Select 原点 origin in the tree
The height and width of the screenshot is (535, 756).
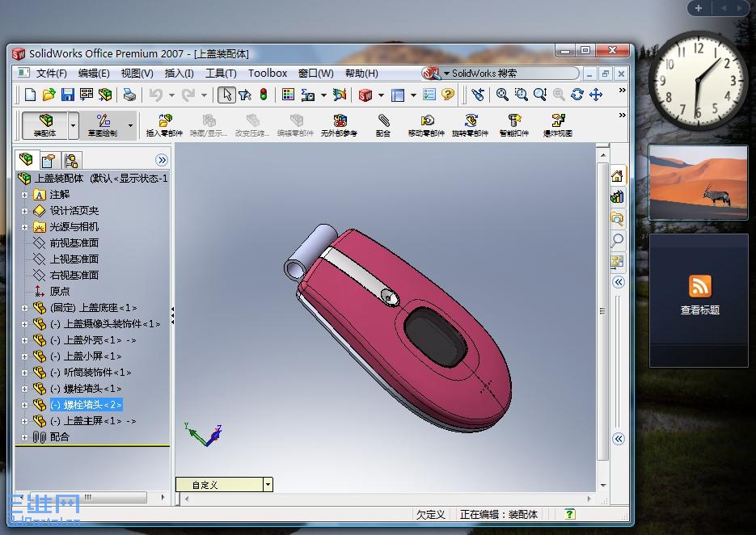pyautogui.click(x=60, y=292)
